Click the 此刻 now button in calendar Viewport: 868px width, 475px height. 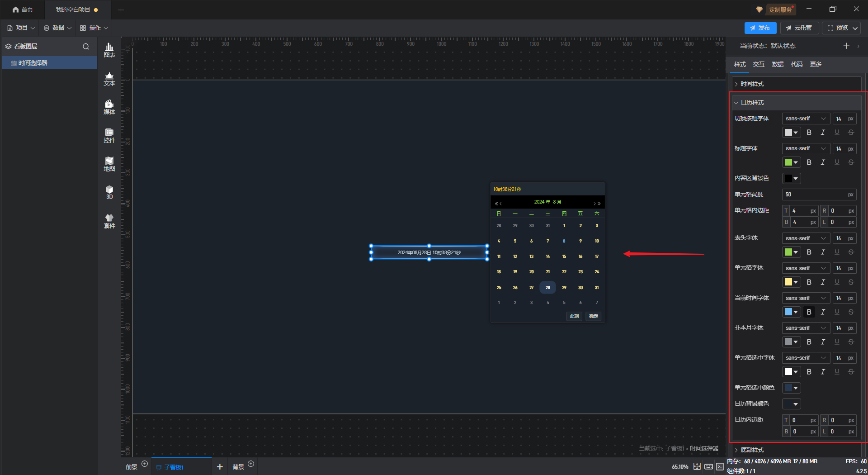coord(574,316)
